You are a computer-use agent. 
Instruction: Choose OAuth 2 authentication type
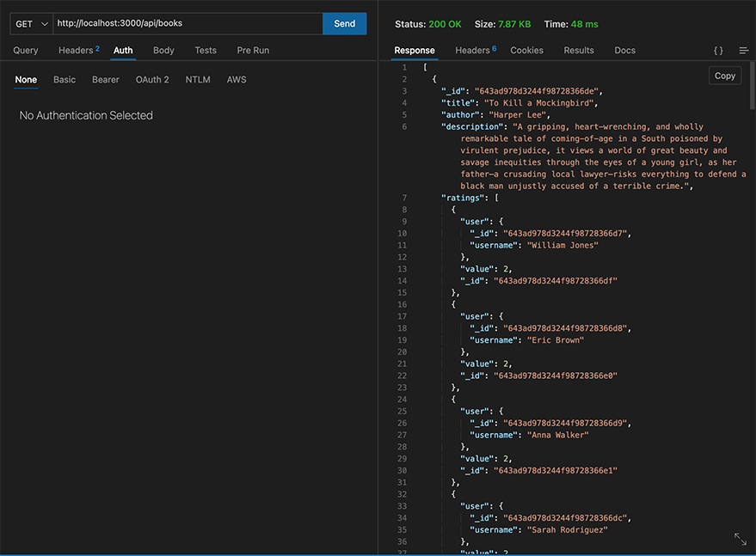pos(152,80)
